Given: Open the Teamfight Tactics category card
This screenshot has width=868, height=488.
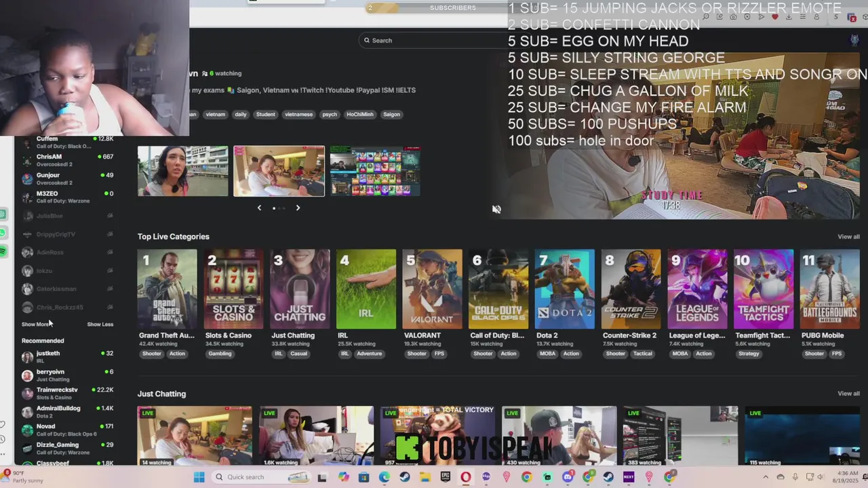Looking at the screenshot, I should (x=764, y=289).
